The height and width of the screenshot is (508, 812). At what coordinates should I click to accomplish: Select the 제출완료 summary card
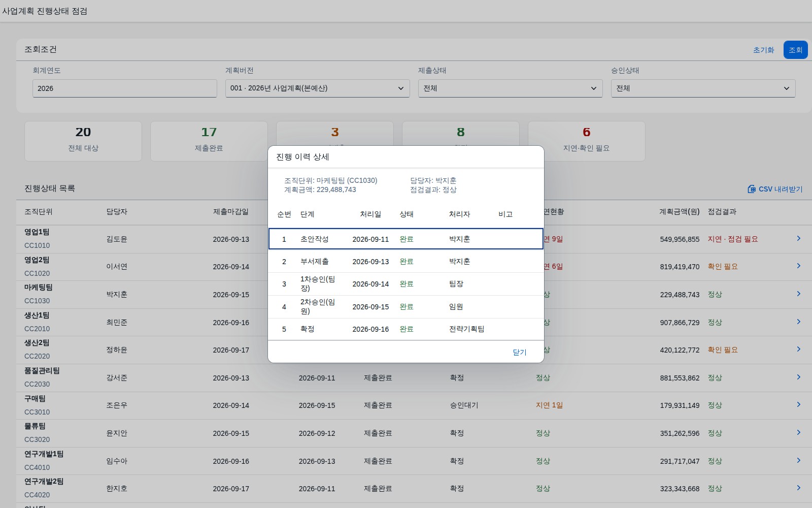(209, 141)
